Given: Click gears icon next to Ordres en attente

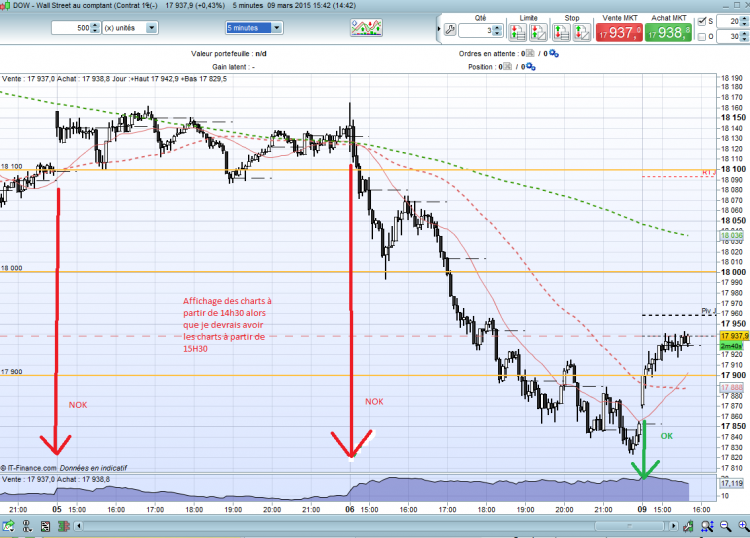Looking at the screenshot, I should [x=554, y=54].
